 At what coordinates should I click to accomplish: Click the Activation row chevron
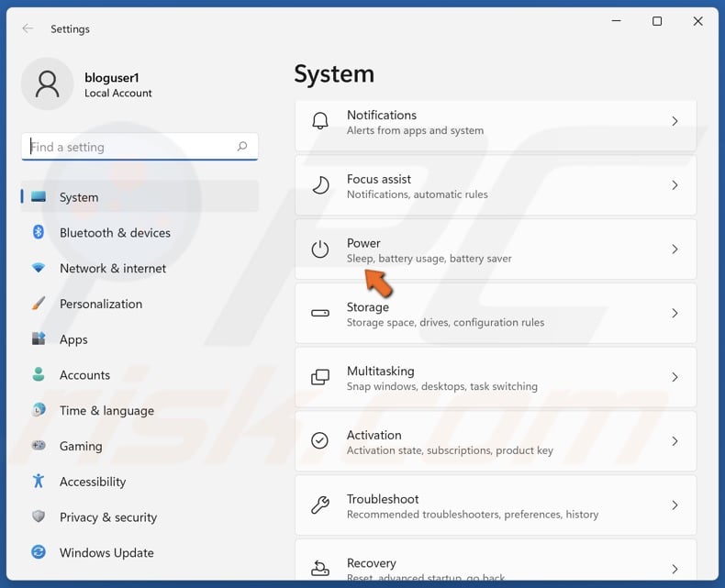point(675,441)
